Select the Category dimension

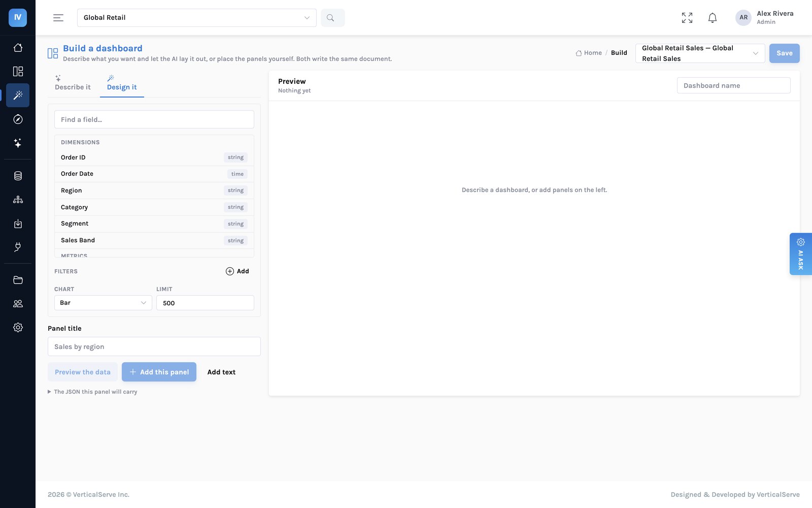pyautogui.click(x=154, y=207)
